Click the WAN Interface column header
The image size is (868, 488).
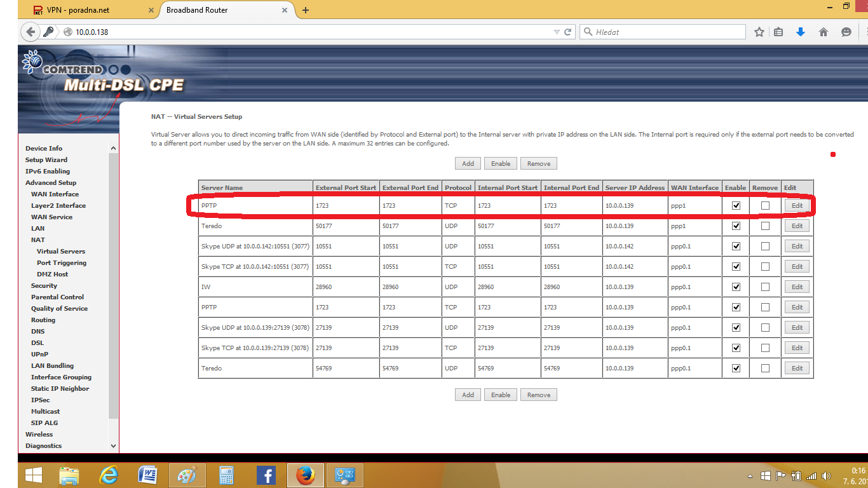pos(695,188)
